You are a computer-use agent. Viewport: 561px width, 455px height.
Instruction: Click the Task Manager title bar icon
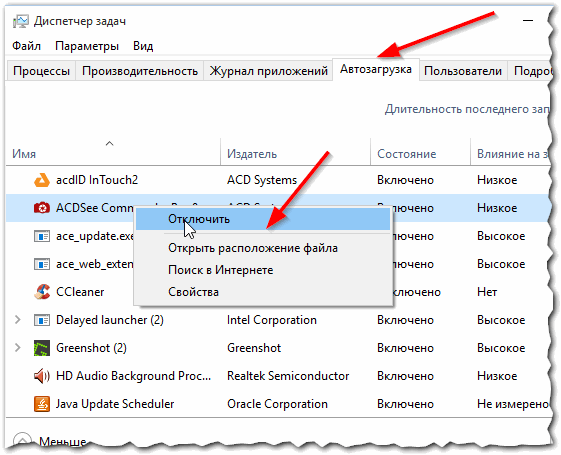[x=21, y=21]
